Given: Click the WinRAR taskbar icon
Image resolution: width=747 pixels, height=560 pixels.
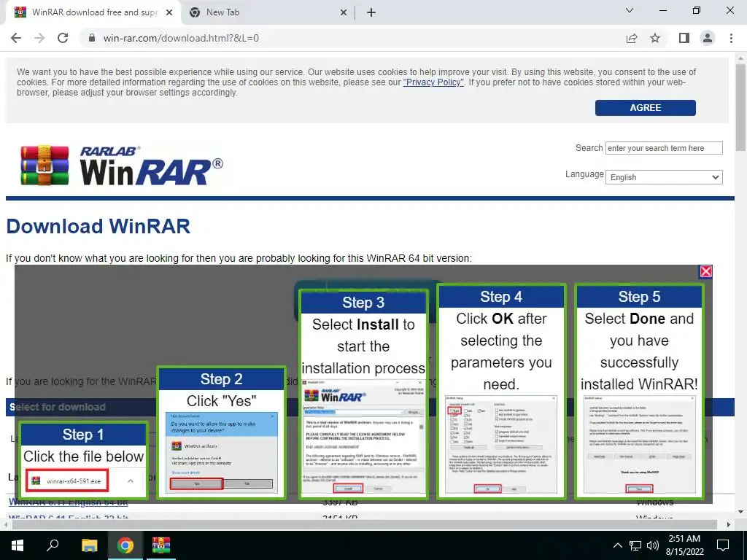Looking at the screenshot, I should pos(161,545).
